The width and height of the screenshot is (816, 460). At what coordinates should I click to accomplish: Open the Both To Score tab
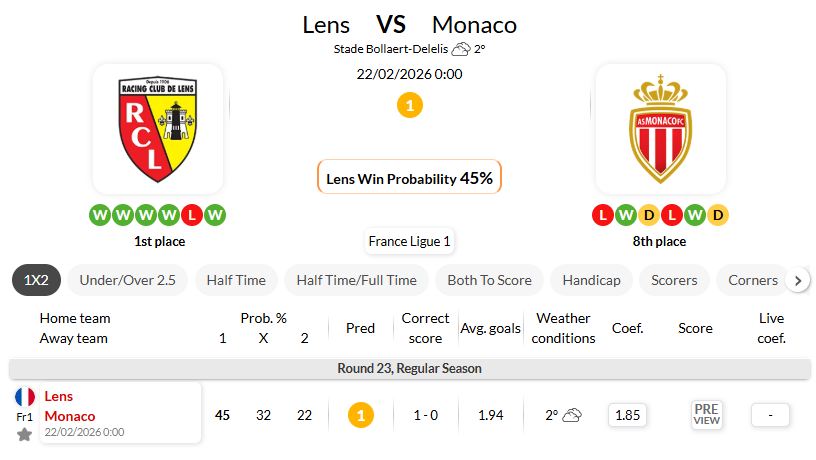pyautogui.click(x=490, y=280)
